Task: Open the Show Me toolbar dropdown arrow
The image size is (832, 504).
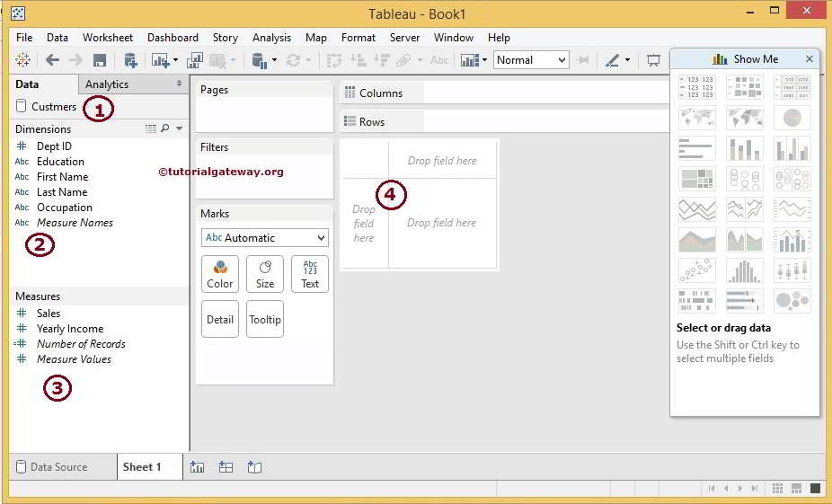Action: pyautogui.click(x=485, y=60)
